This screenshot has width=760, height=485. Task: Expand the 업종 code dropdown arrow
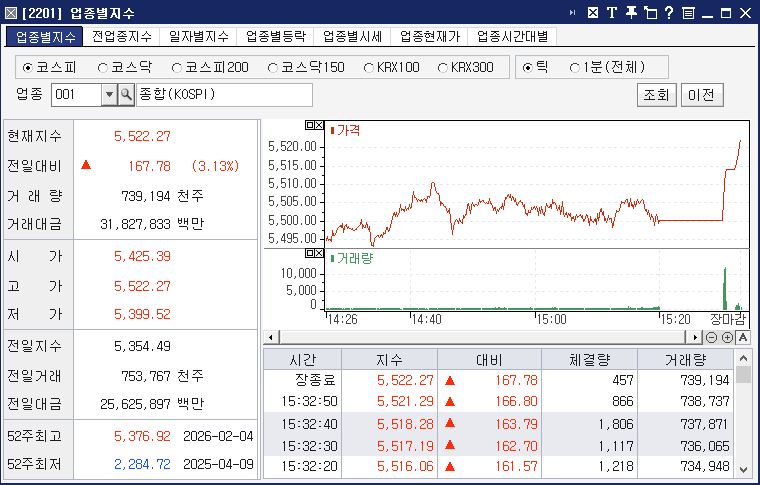[x=109, y=94]
